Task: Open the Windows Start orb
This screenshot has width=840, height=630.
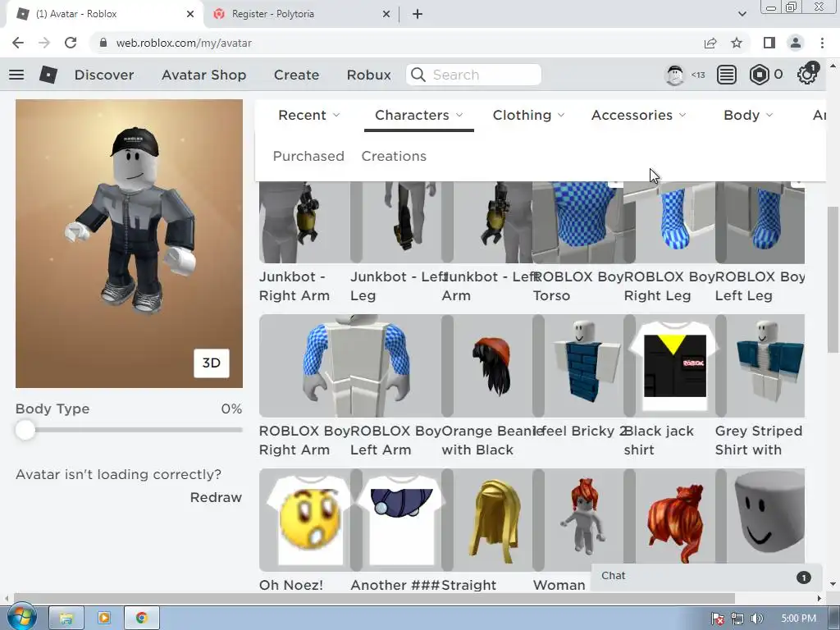Action: click(x=21, y=617)
